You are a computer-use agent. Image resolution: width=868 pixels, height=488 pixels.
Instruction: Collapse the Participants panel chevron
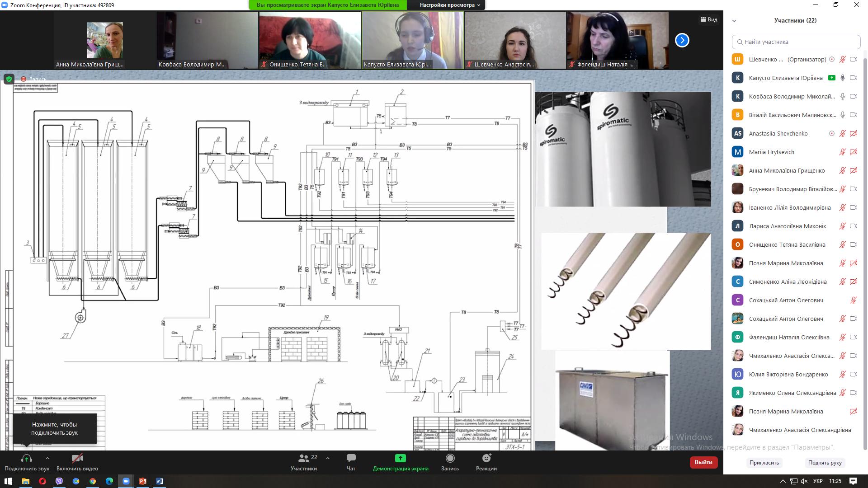click(x=734, y=20)
